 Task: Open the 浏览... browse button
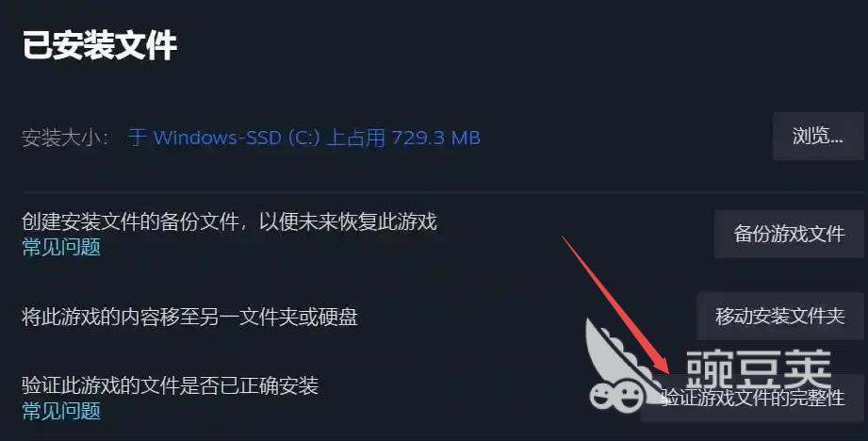click(818, 136)
